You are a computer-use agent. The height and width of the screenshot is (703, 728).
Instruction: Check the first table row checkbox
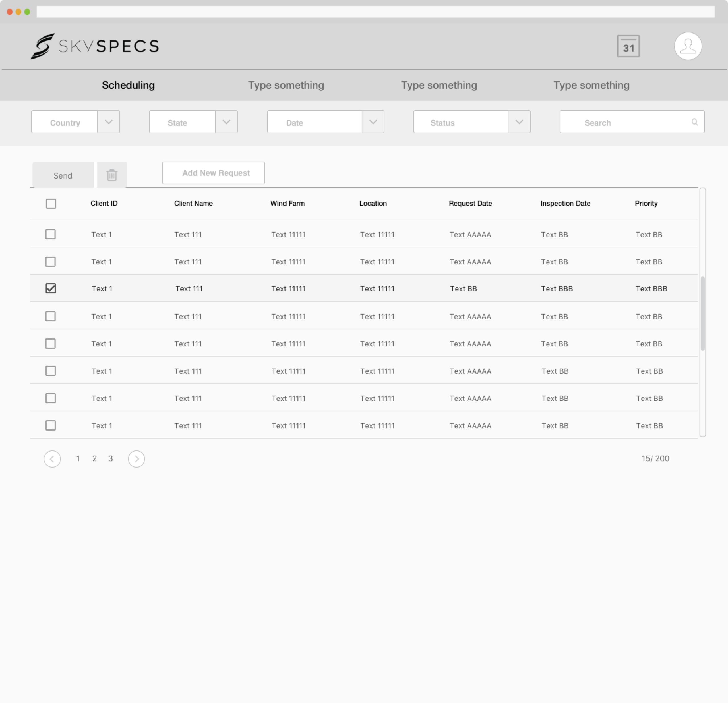click(x=51, y=234)
